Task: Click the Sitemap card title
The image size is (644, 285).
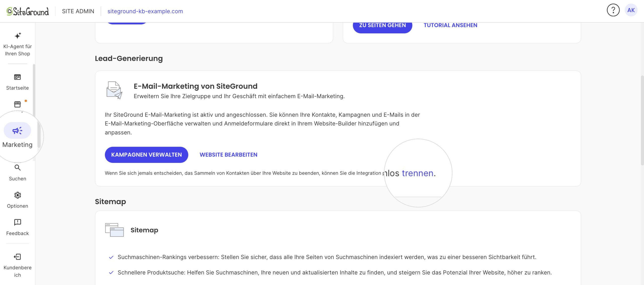Action: [x=144, y=230]
